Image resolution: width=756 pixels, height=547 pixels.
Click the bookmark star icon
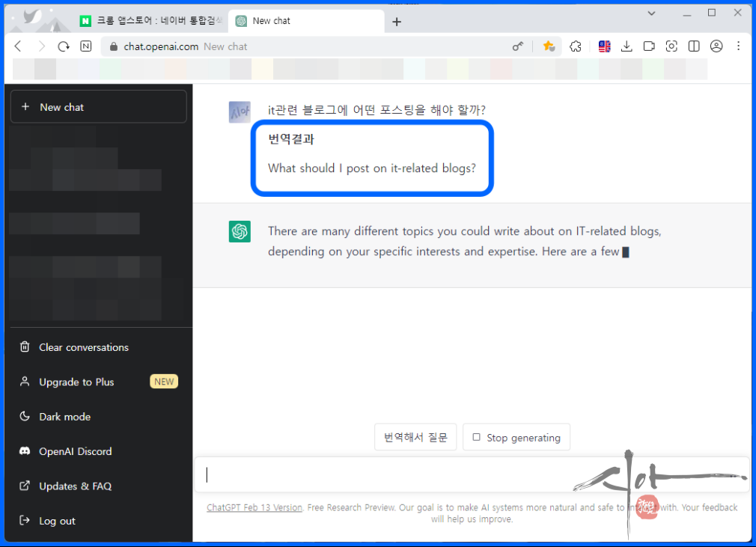tap(549, 46)
